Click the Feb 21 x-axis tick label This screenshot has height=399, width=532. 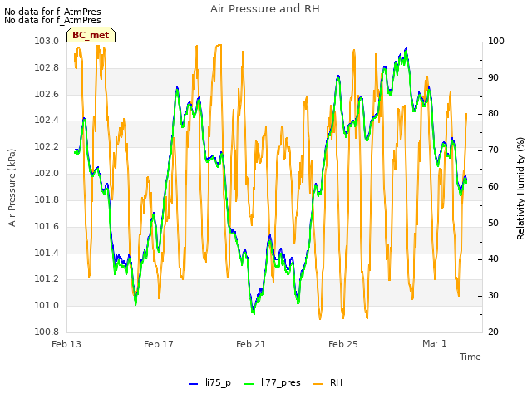pyautogui.click(x=251, y=344)
